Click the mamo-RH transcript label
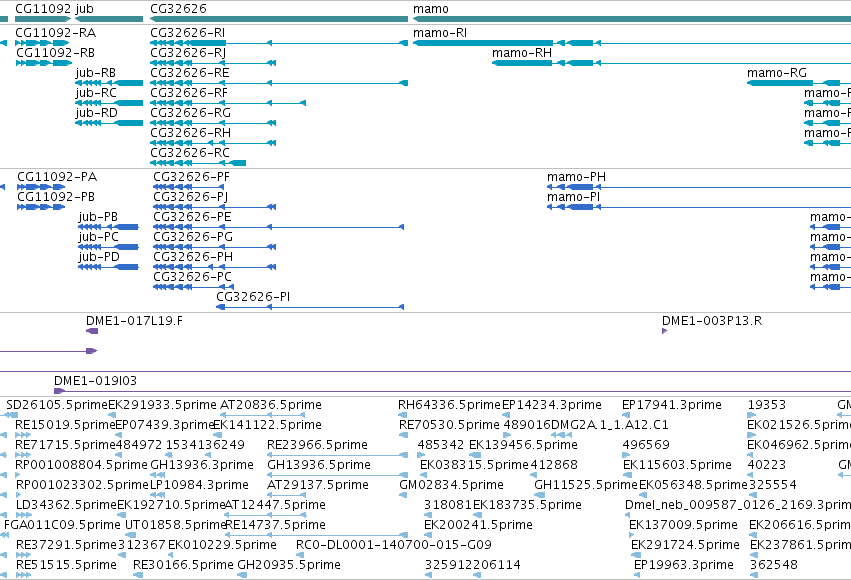The image size is (851, 580). [x=522, y=53]
